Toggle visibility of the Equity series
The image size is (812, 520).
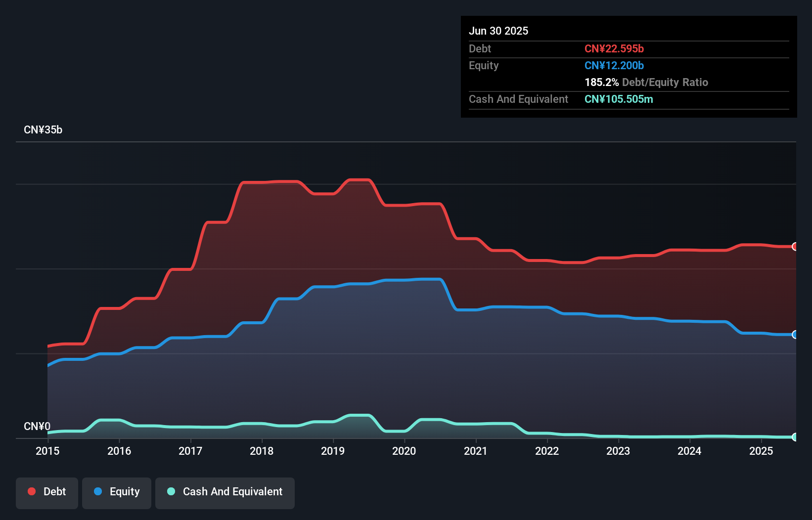pos(116,492)
